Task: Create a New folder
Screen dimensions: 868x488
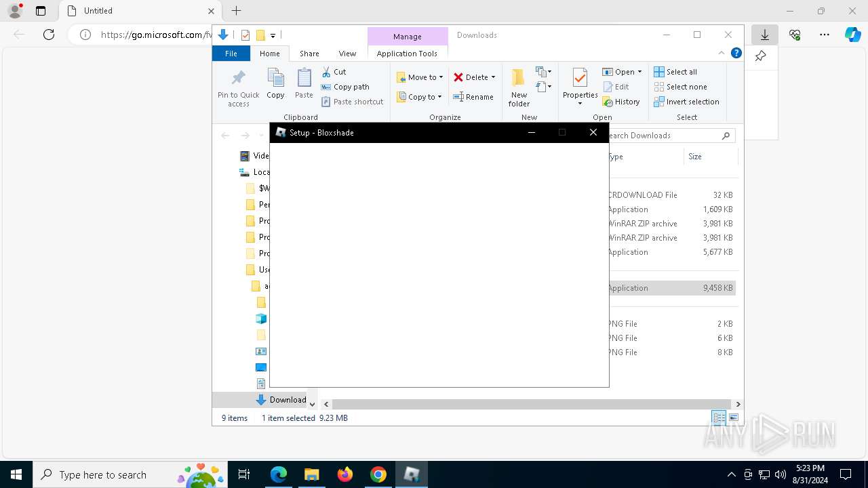Action: point(519,87)
